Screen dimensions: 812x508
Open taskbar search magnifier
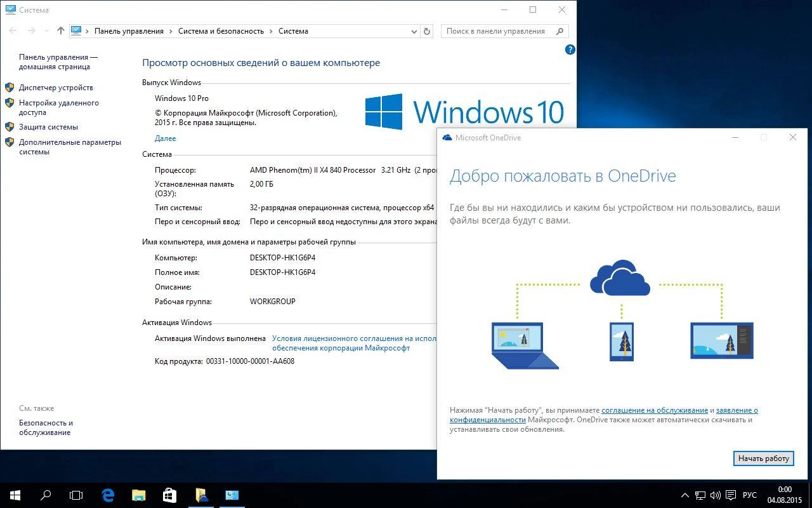click(46, 495)
